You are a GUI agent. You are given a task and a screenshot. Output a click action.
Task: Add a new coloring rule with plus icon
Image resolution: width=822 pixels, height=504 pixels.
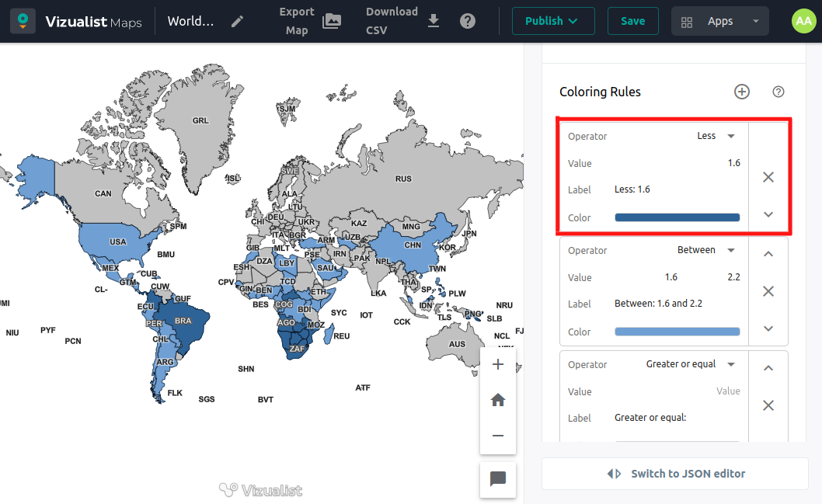742,92
